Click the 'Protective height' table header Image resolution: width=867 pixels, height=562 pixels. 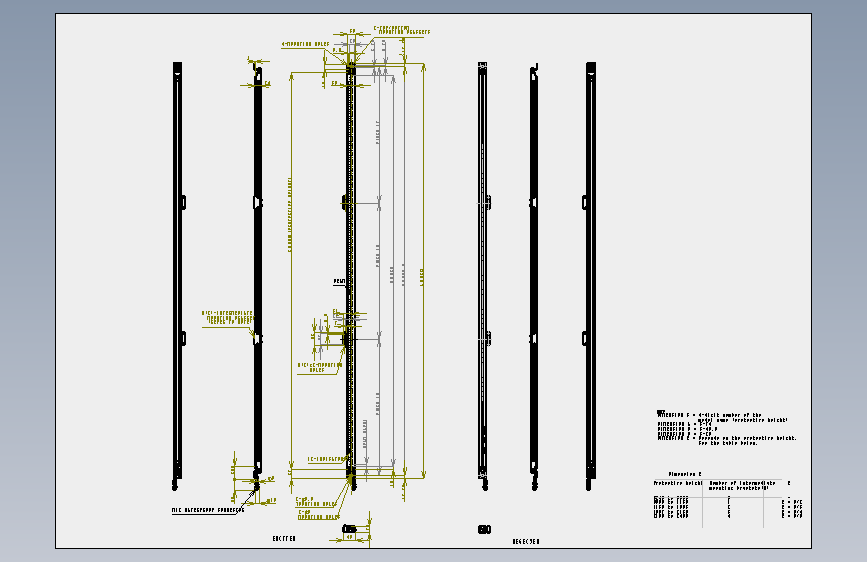(x=678, y=483)
